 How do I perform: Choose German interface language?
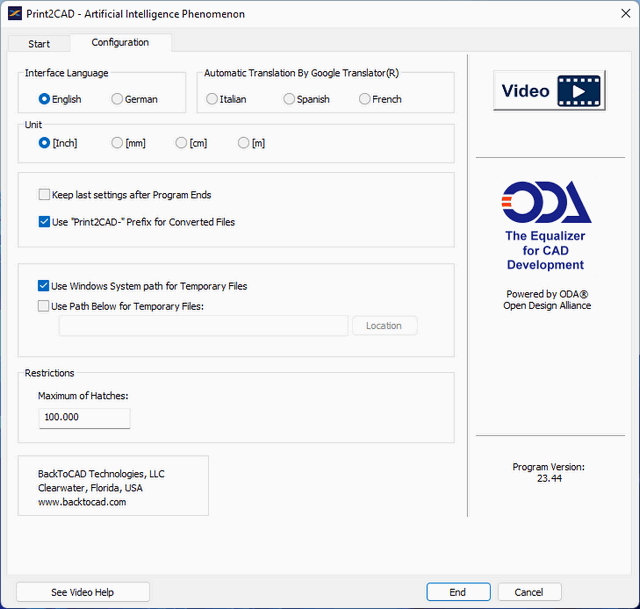point(118,99)
